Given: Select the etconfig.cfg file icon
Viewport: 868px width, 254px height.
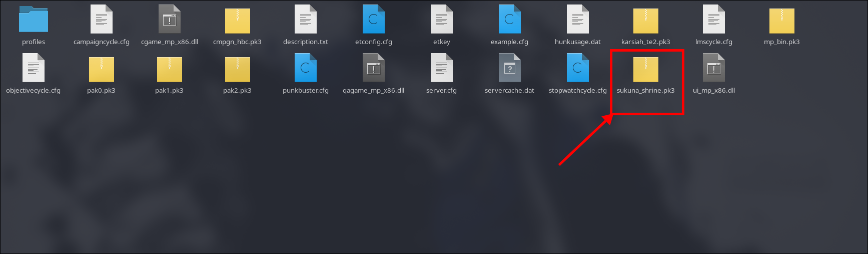Looking at the screenshot, I should pyautogui.click(x=374, y=20).
